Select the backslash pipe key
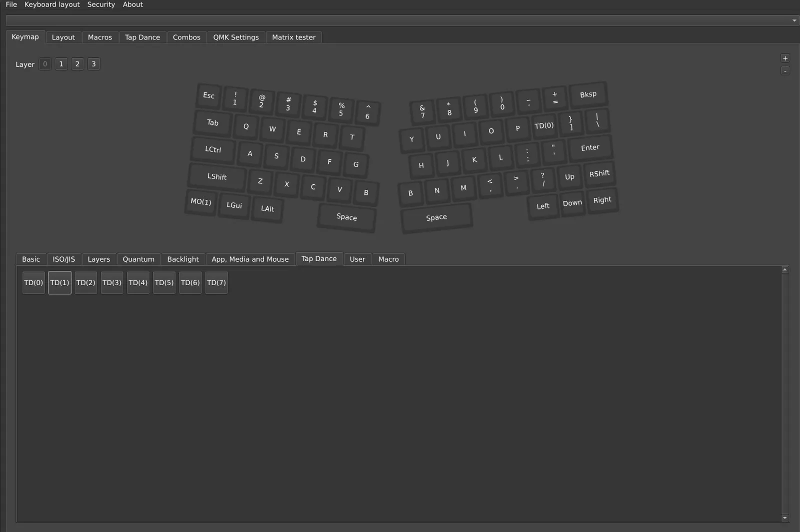 (597, 120)
